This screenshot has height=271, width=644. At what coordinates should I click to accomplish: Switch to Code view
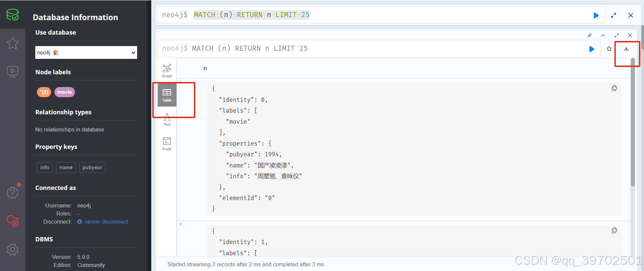[167, 144]
